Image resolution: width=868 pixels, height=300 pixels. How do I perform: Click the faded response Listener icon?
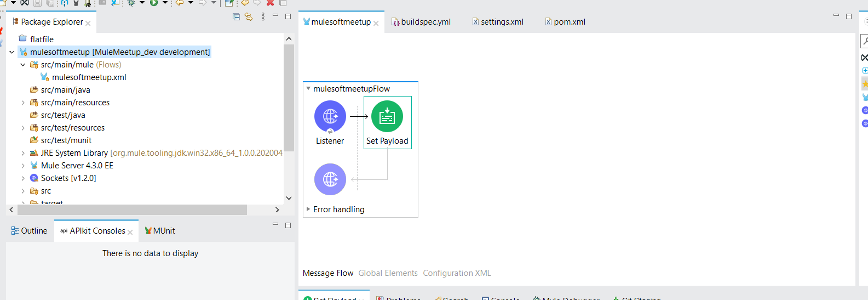coord(330,179)
